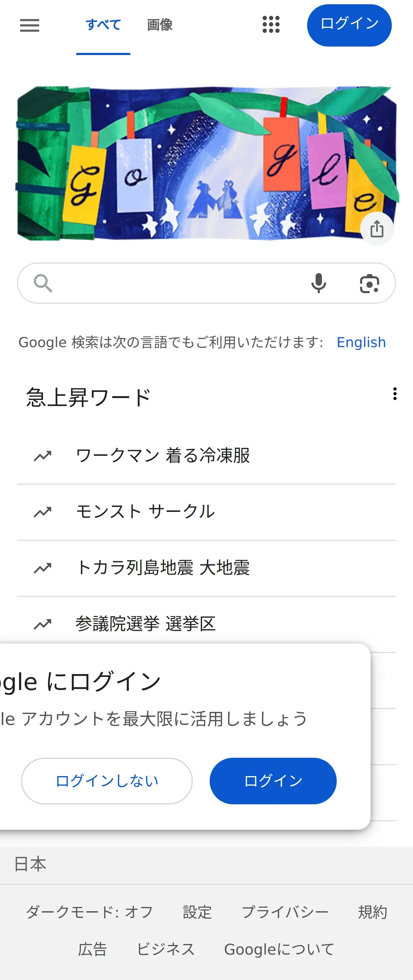Switch to the 画像 tab
Image resolution: width=413 pixels, height=980 pixels.
coord(160,25)
